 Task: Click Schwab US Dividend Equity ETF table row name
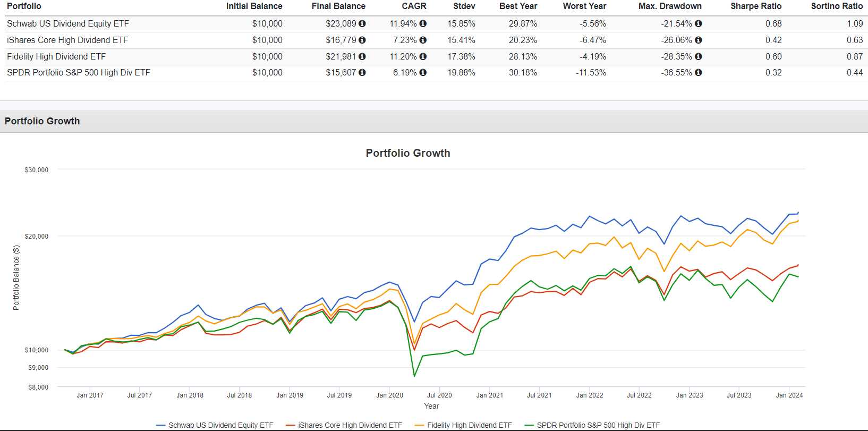click(x=68, y=23)
